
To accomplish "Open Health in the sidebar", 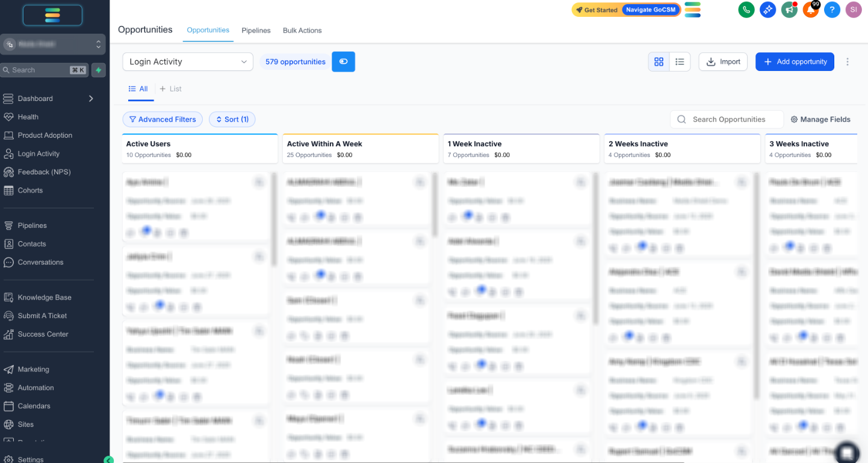I will point(28,117).
